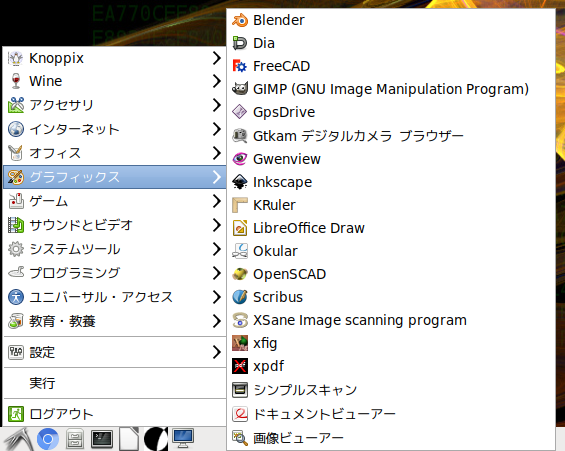The height and width of the screenshot is (451, 565).
Task: Click the Inkscape icon
Action: coord(240,182)
